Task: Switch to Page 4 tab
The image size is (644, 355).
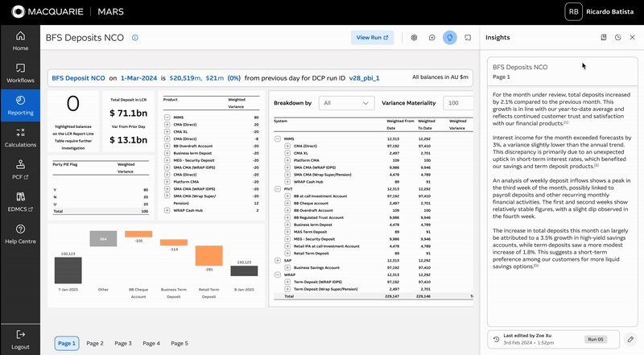Action: [151, 344]
